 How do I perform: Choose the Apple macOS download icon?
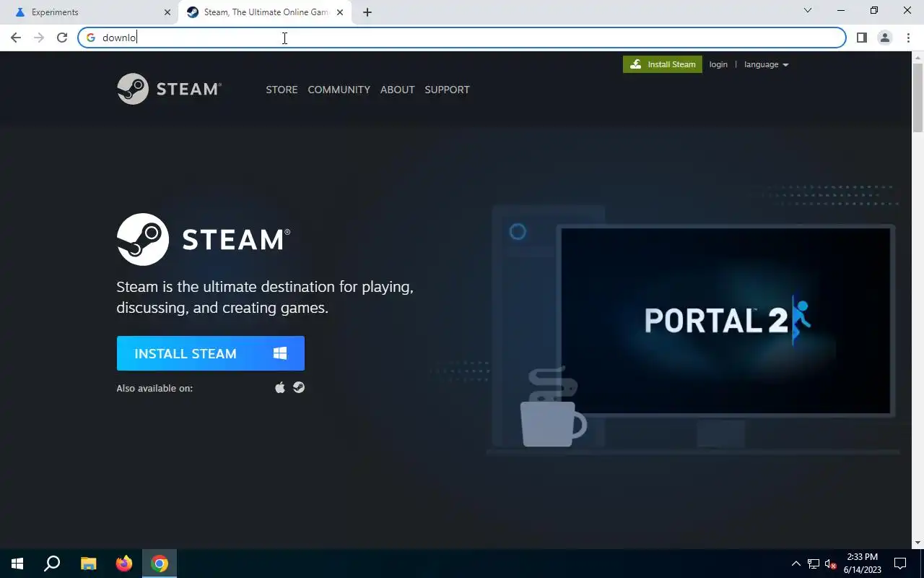tap(280, 388)
